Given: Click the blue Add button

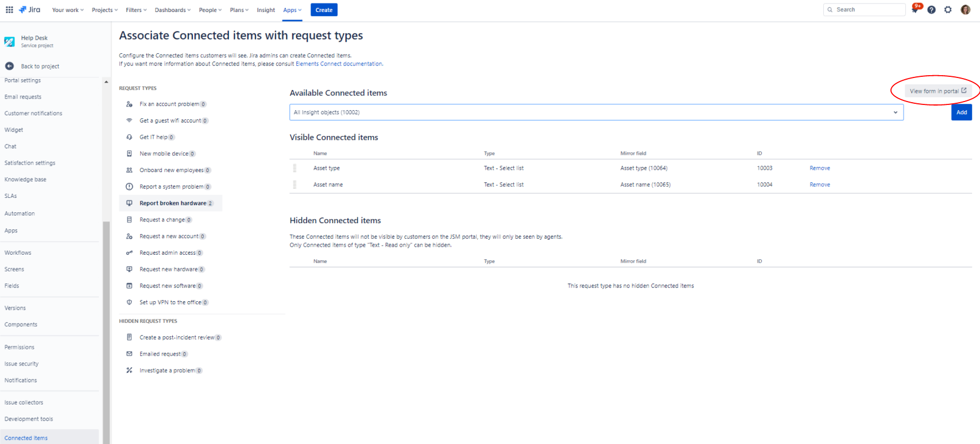Looking at the screenshot, I should pos(961,112).
